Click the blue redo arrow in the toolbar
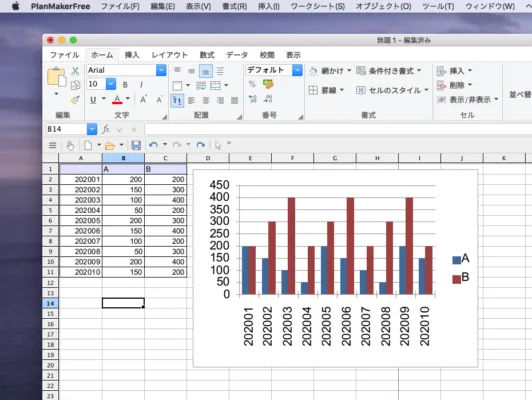Image resolution: width=532 pixels, height=400 pixels. pos(201,145)
